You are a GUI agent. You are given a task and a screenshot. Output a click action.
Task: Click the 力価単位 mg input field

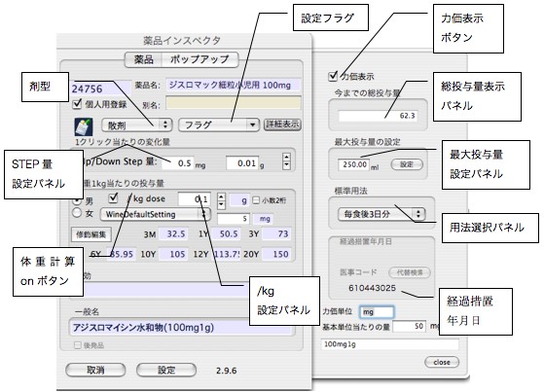377,312
